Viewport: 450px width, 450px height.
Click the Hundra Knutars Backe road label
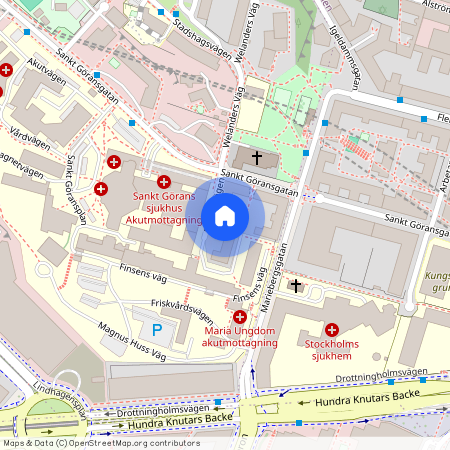click(x=367, y=398)
